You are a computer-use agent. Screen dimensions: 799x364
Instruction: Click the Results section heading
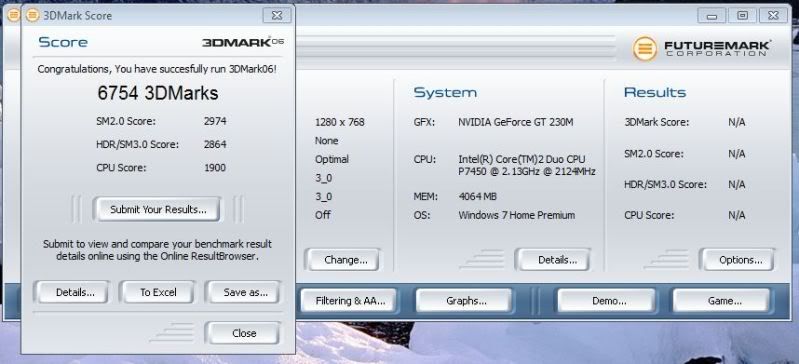tap(655, 92)
